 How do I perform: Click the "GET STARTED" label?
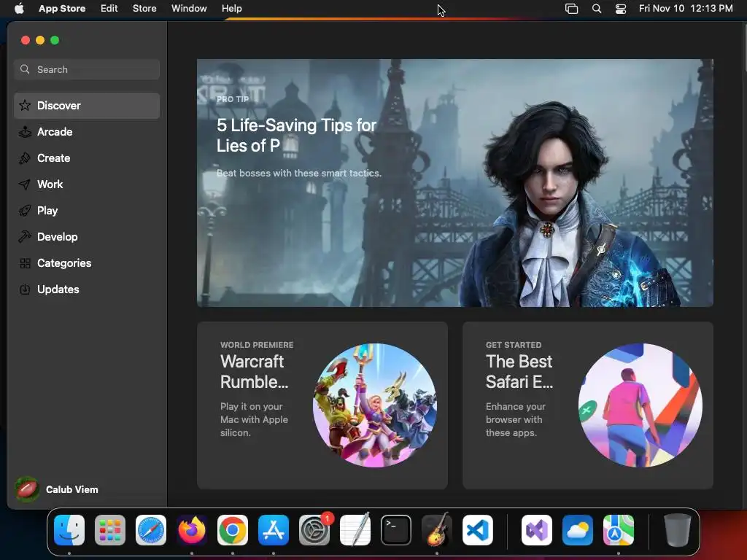pyautogui.click(x=514, y=345)
